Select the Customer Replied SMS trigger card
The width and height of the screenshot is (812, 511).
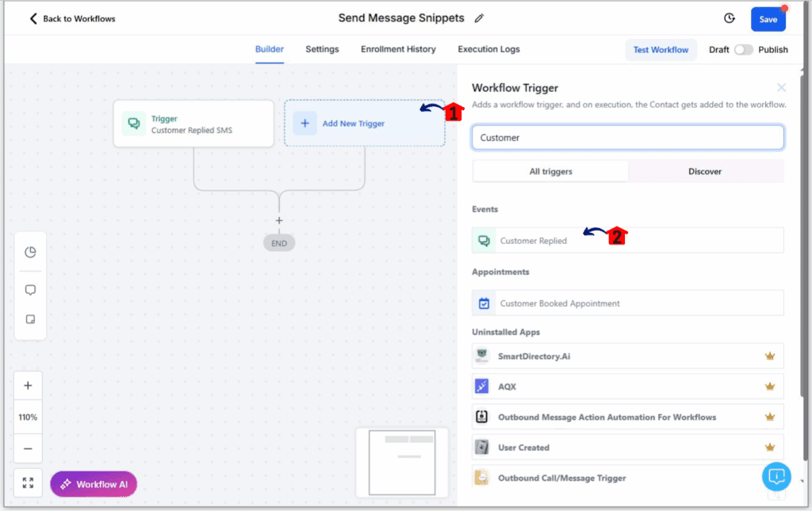[x=193, y=124]
